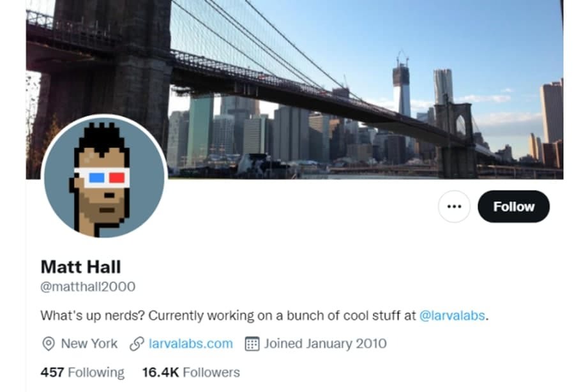
Task: Click the @matthall2000 handle
Action: [87, 287]
